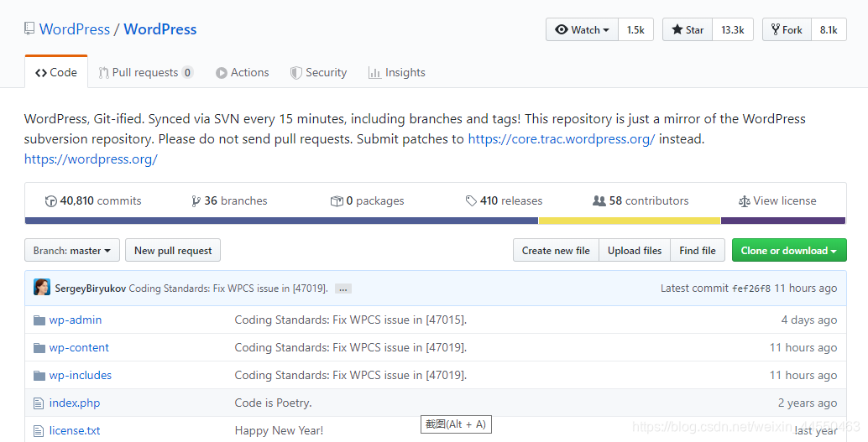Screen dimensions: 868x442
Task: Fork the WordPress repository
Action: pos(787,30)
